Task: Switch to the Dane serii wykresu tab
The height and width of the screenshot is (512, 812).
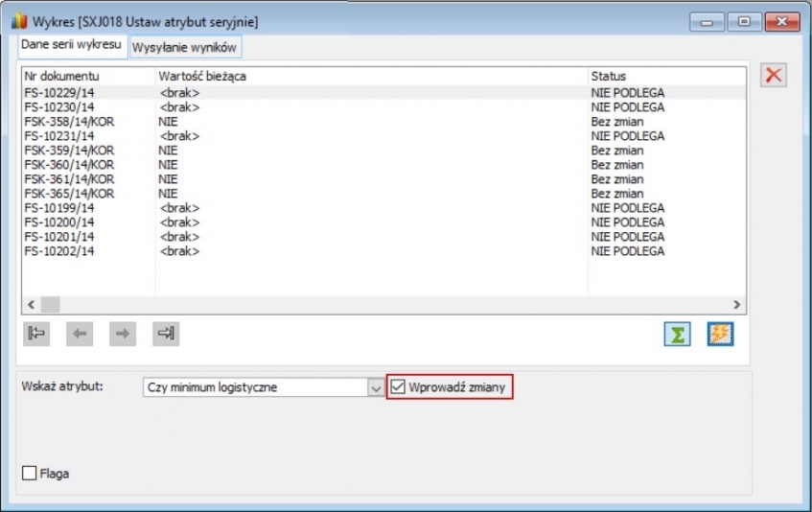Action: [72, 45]
